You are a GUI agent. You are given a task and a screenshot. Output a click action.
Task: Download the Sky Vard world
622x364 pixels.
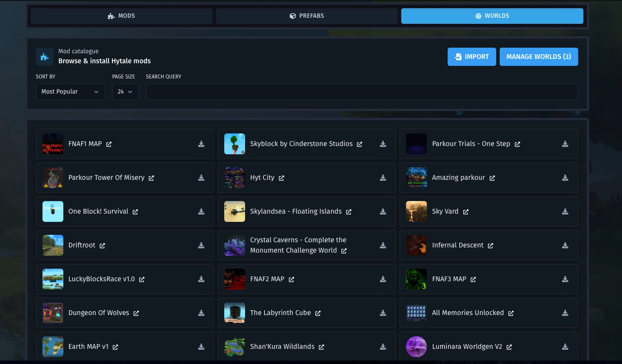[x=565, y=211]
